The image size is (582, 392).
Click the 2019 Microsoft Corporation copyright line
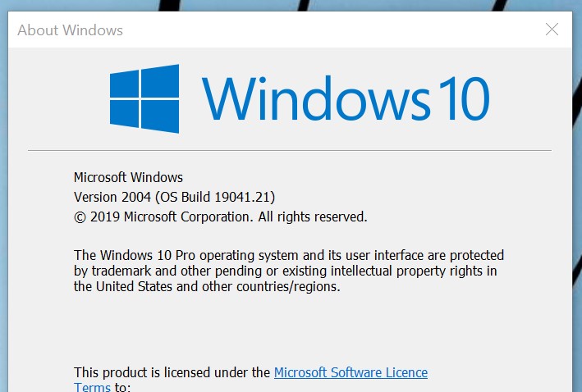coord(220,217)
